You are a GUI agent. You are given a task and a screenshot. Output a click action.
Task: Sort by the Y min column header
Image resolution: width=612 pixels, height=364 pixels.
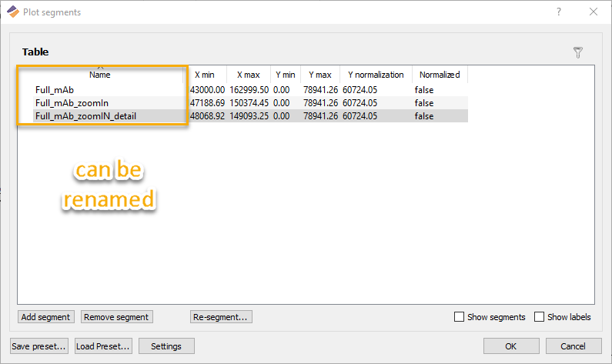[286, 75]
